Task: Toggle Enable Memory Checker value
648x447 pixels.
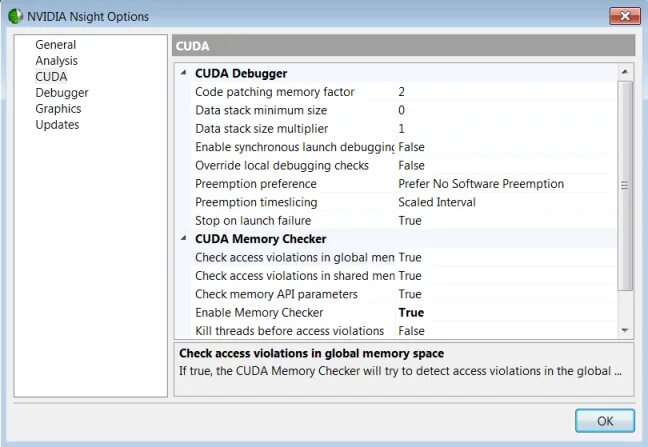Action: pos(505,313)
